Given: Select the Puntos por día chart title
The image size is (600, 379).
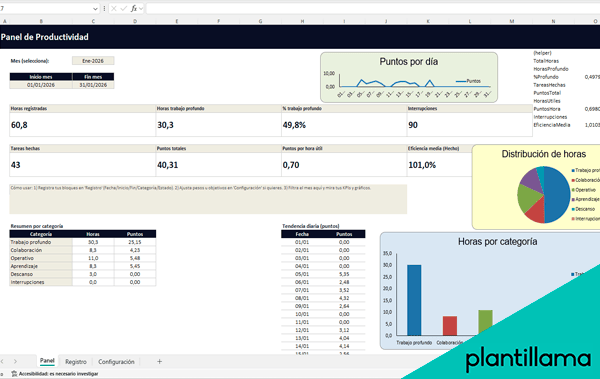Looking at the screenshot, I should click(409, 62).
